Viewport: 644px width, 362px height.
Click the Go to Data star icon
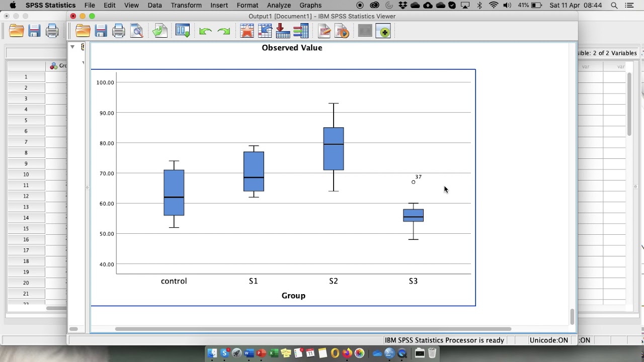tap(247, 31)
